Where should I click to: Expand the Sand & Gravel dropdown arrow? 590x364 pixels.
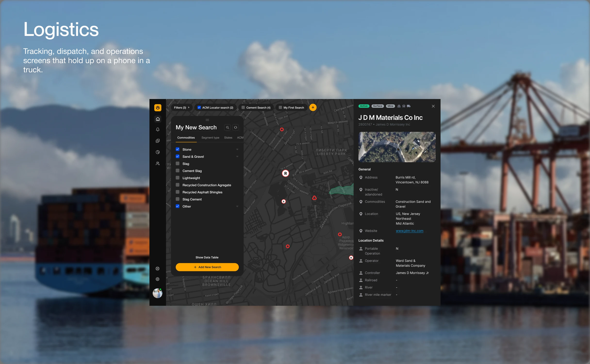237,157
